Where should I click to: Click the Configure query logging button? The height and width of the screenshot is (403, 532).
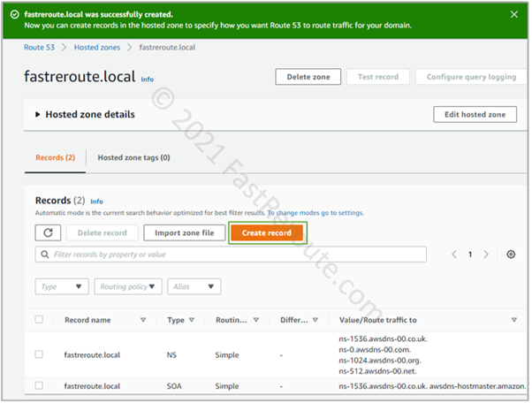click(x=471, y=77)
